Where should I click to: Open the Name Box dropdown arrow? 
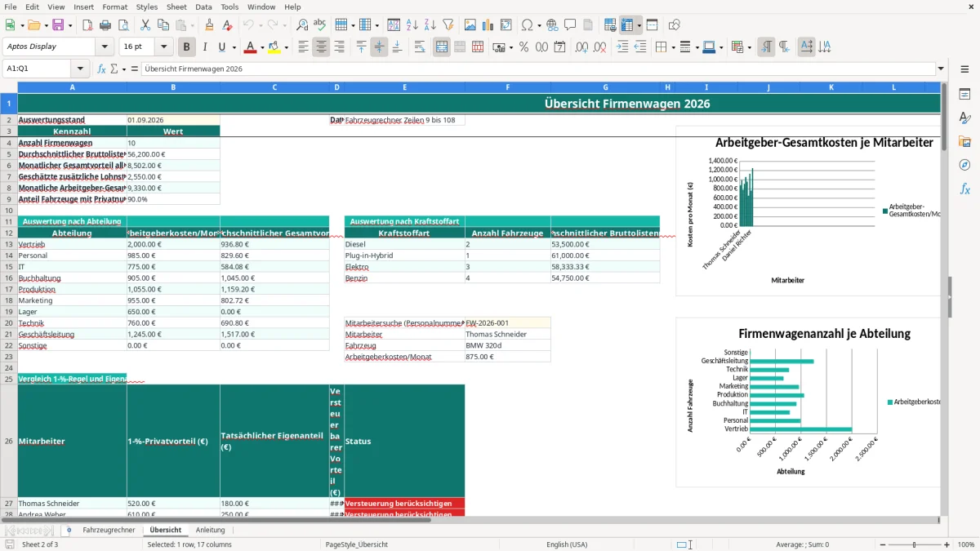(x=80, y=69)
